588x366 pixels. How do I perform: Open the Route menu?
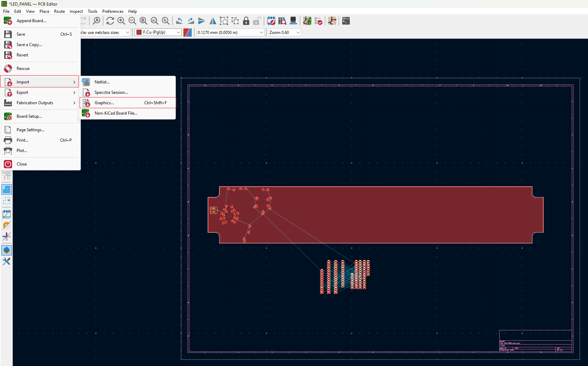pos(59,11)
